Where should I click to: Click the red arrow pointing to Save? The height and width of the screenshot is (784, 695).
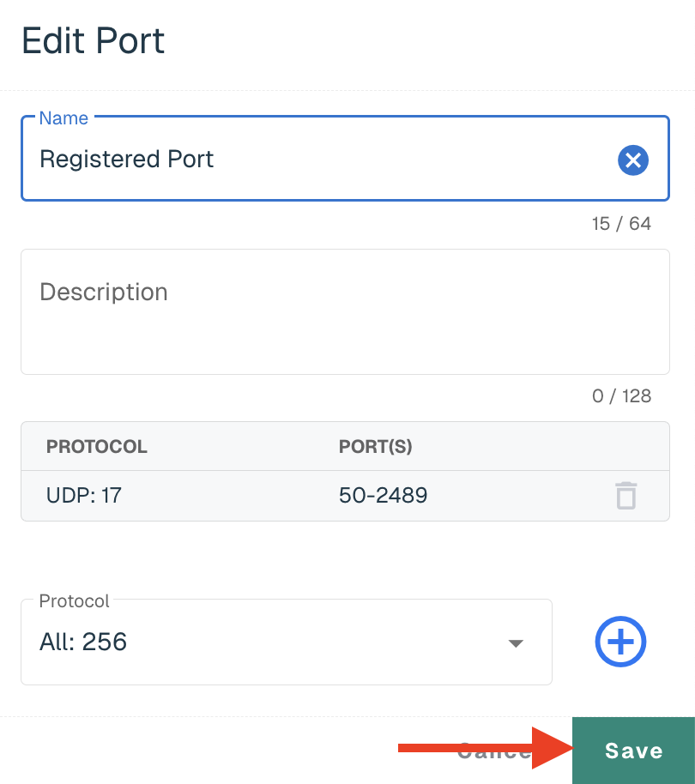(x=486, y=748)
